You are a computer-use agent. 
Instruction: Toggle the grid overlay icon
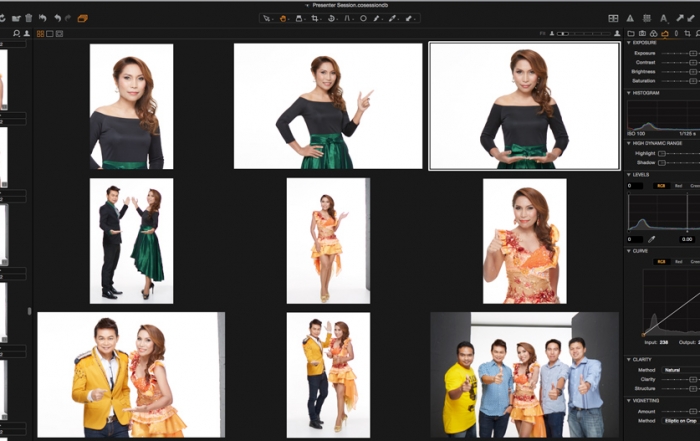point(646,18)
